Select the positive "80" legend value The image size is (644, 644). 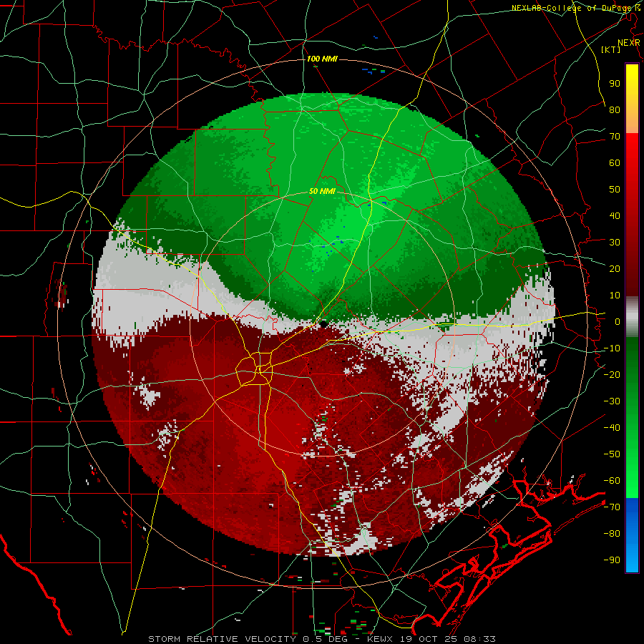(x=615, y=110)
